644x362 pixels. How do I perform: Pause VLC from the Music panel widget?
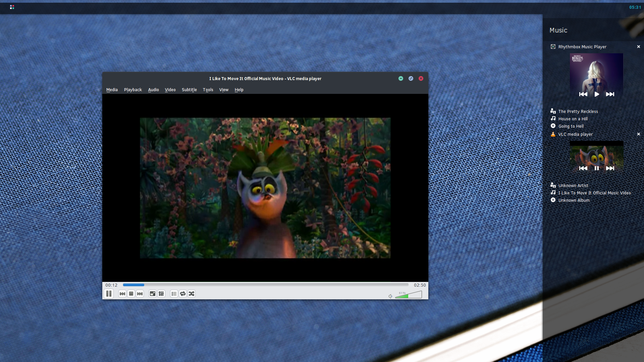coord(597,168)
